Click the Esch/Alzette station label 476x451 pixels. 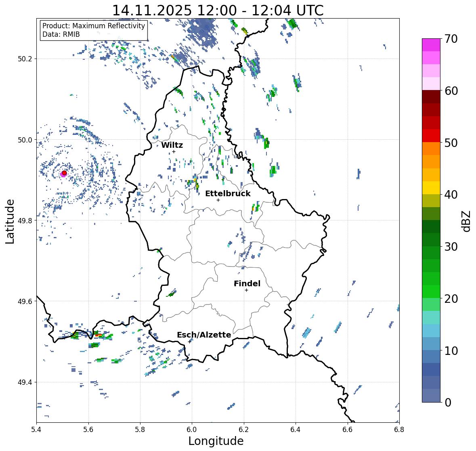tap(204, 335)
